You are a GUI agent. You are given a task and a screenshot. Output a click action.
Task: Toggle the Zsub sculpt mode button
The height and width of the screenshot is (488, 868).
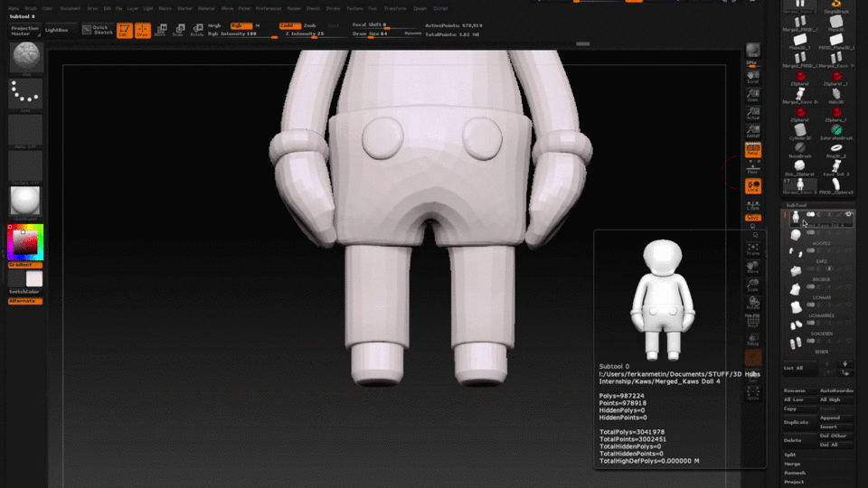(x=310, y=25)
